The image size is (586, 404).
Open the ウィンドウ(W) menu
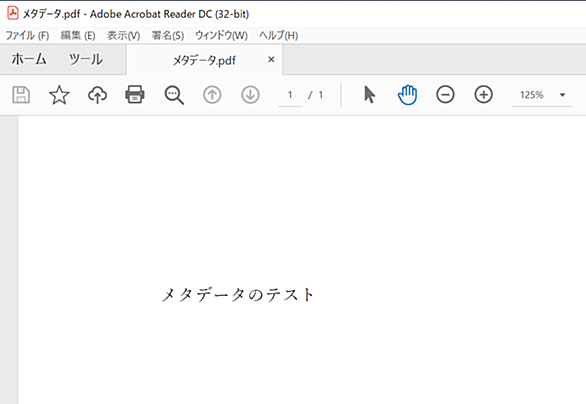pyautogui.click(x=221, y=36)
